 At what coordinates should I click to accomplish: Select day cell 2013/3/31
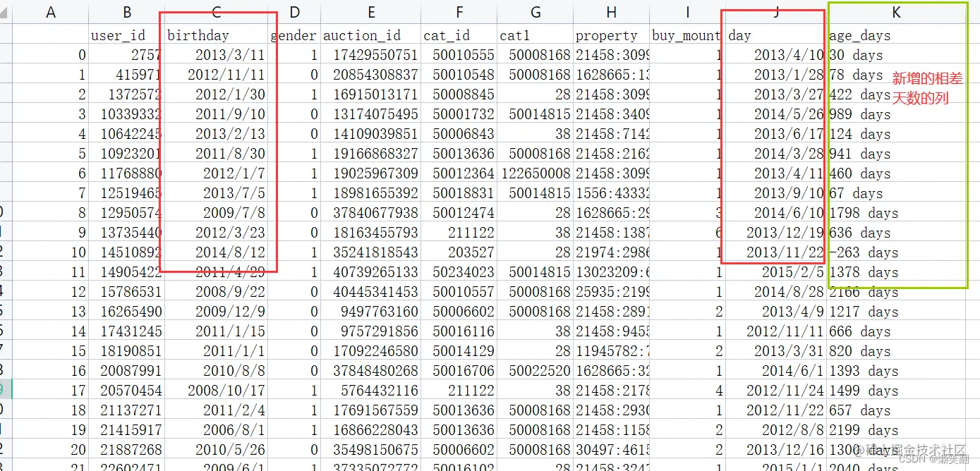(x=776, y=351)
